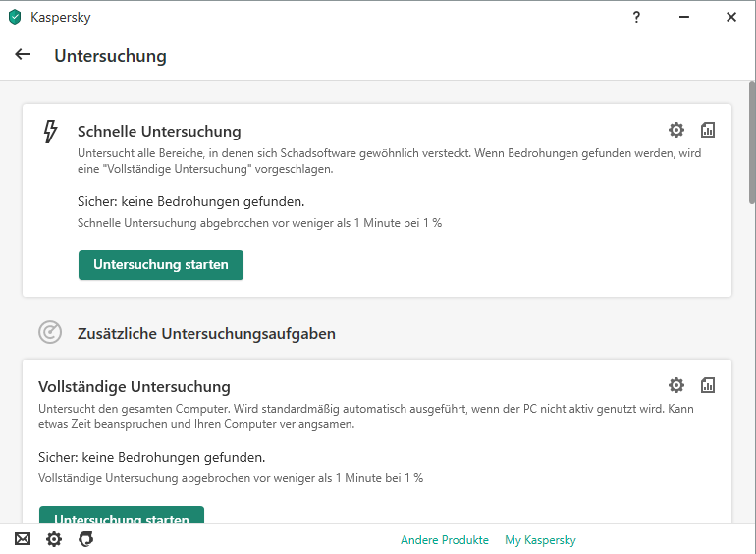756x554 pixels.
Task: View the Vollständige Untersuchung report icon
Action: (708, 385)
